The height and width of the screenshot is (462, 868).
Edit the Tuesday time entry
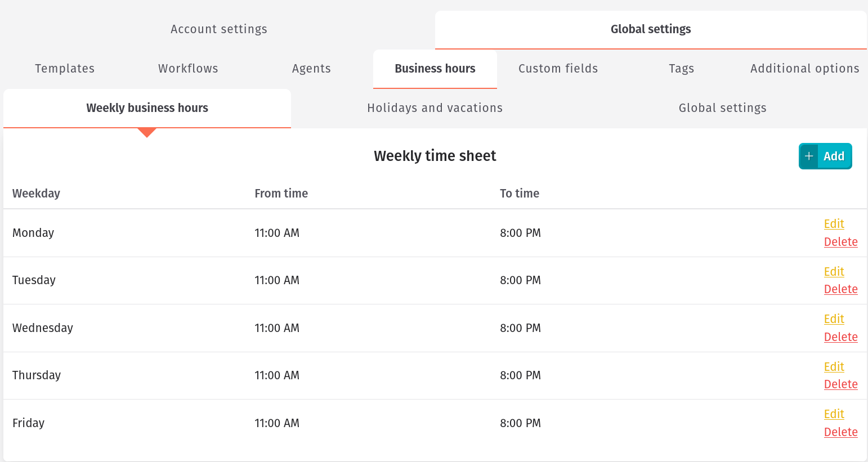pos(834,272)
